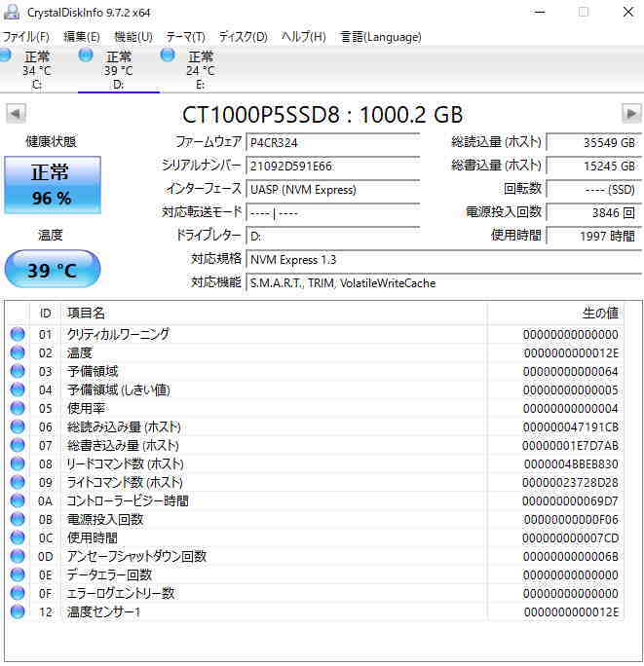Image resolution: width=644 pixels, height=666 pixels.
Task: Click total host reads value 35549 GB
Action: [594, 143]
